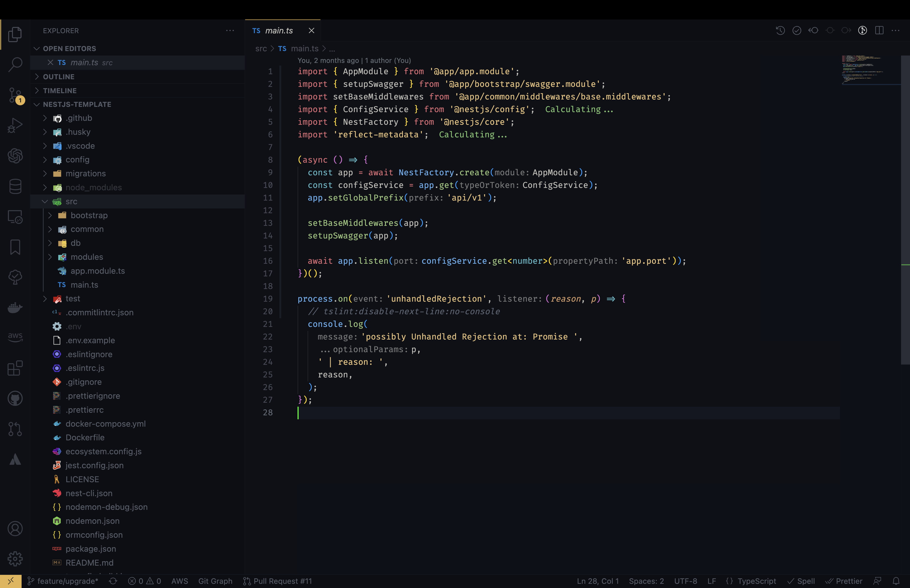Open the GitHub view icon
This screenshot has width=910, height=588.
(x=15, y=398)
